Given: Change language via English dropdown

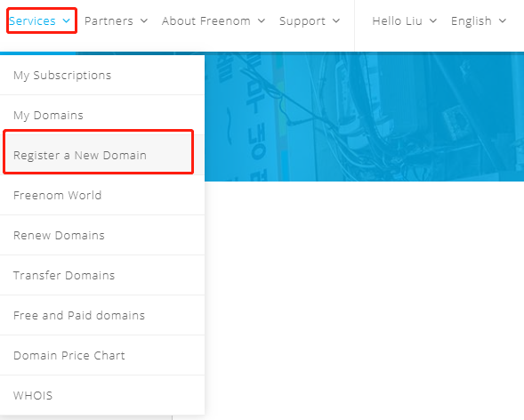Looking at the screenshot, I should click(x=479, y=21).
